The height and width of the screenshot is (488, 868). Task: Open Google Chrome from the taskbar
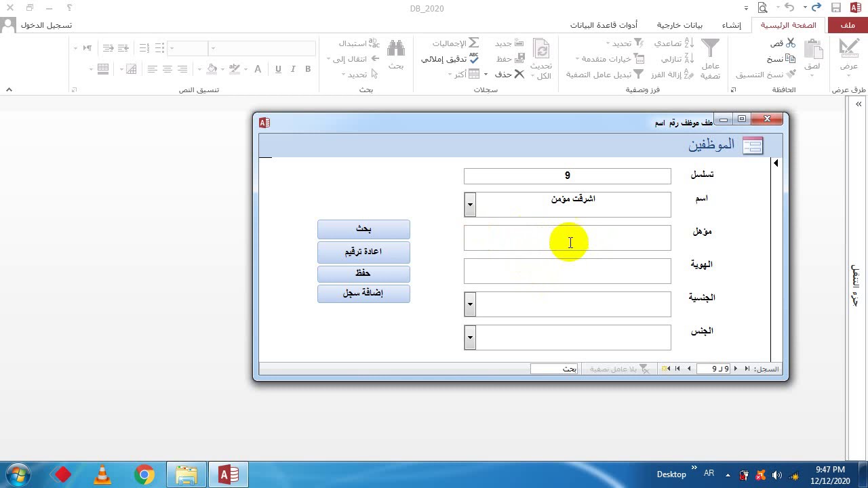coord(144,474)
